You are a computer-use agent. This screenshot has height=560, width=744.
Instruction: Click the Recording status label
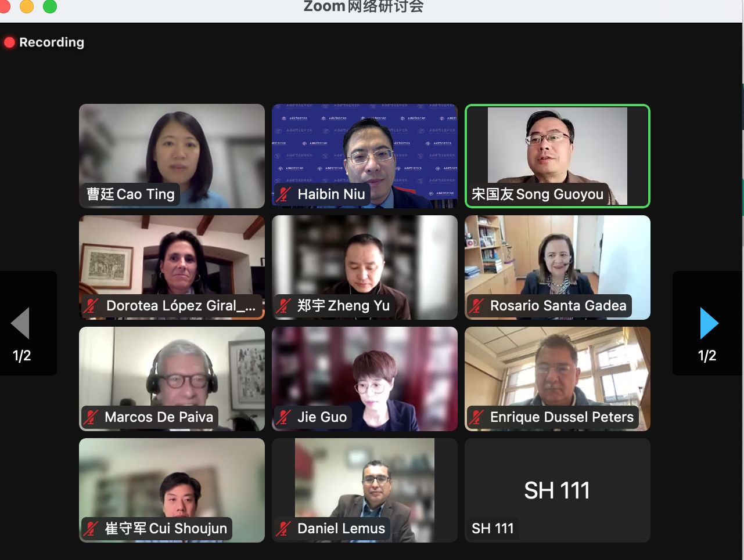point(52,42)
